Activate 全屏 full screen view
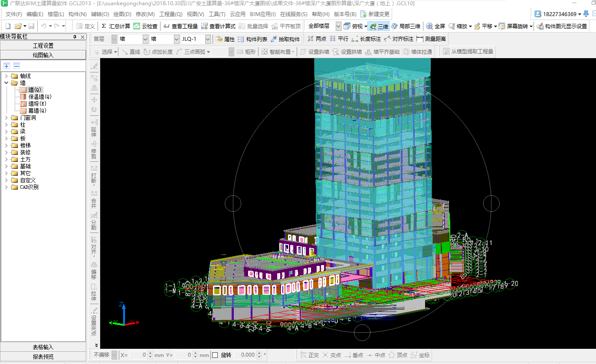596x364 pixels. [x=436, y=26]
